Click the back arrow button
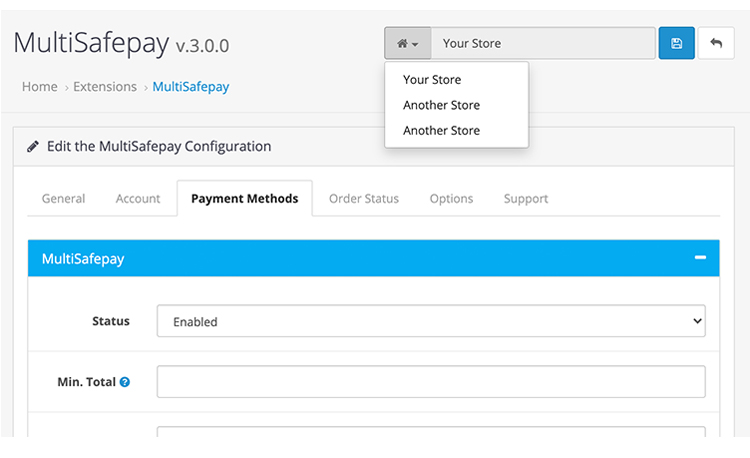The image size is (750, 458). pos(716,44)
